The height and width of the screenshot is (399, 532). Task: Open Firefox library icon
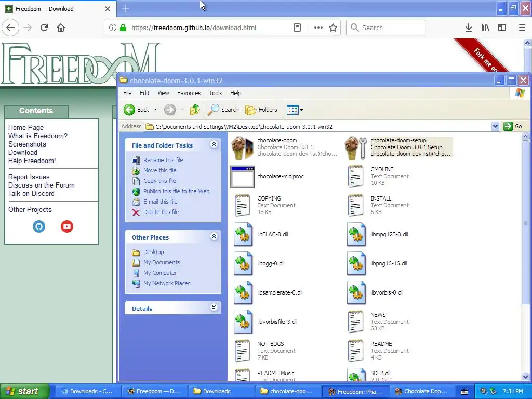pos(485,28)
